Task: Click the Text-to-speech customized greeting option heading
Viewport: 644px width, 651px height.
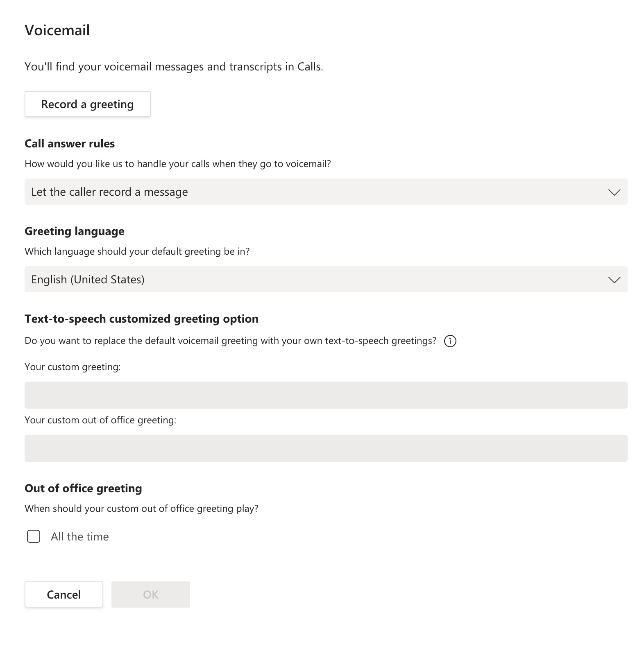Action: pos(141,319)
